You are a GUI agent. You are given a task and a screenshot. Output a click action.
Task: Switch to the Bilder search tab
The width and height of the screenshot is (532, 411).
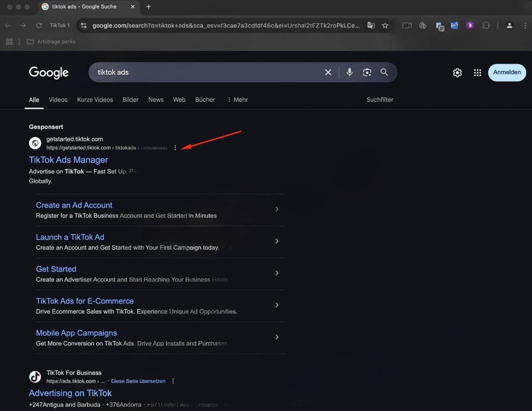coord(131,100)
